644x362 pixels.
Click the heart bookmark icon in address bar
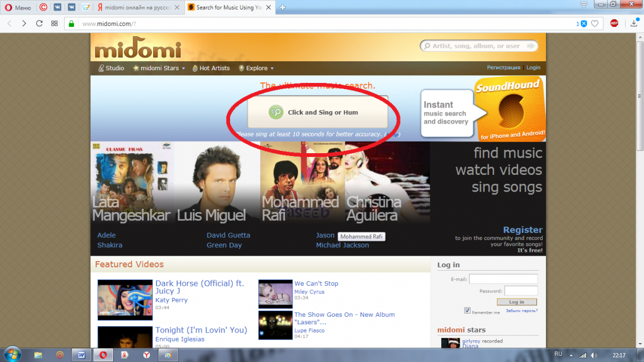594,23
